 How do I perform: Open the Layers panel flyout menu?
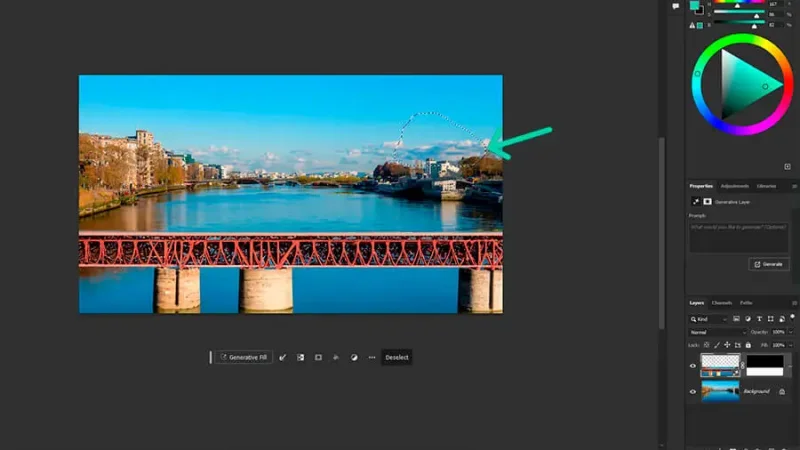click(x=794, y=303)
